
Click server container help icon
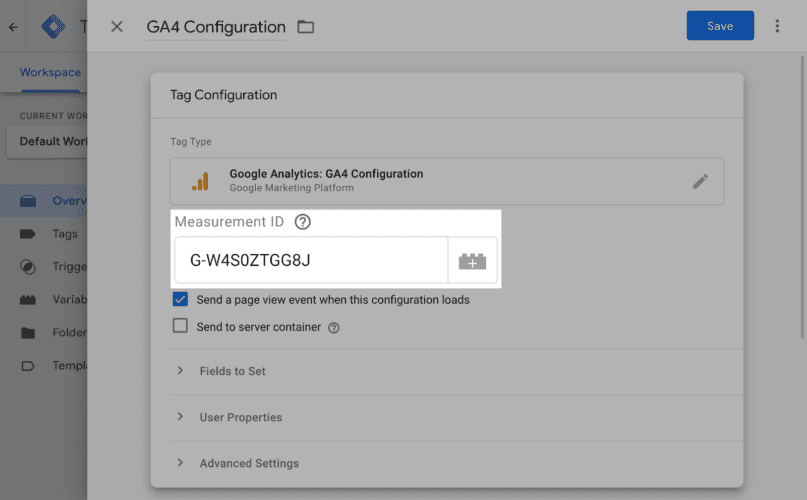(x=334, y=327)
